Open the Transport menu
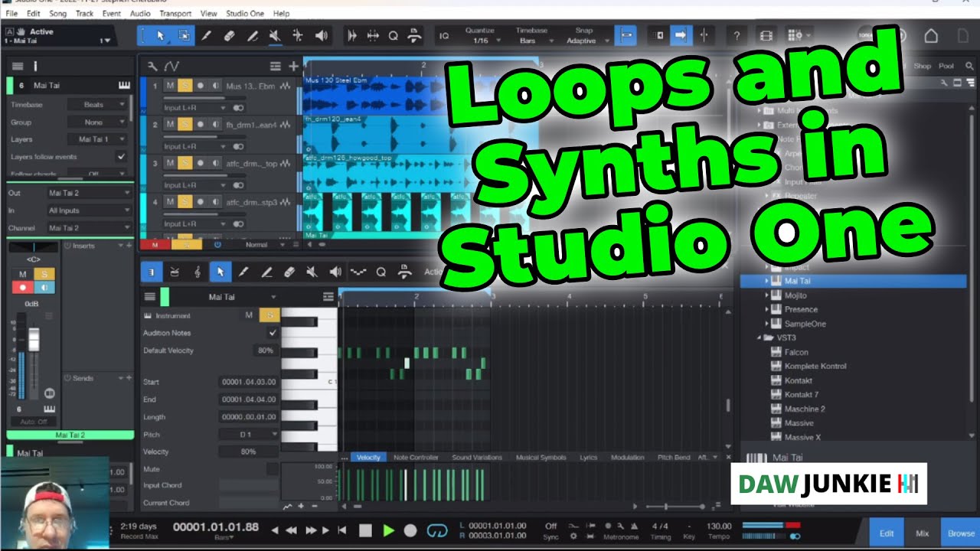The image size is (980, 551). coord(175,14)
